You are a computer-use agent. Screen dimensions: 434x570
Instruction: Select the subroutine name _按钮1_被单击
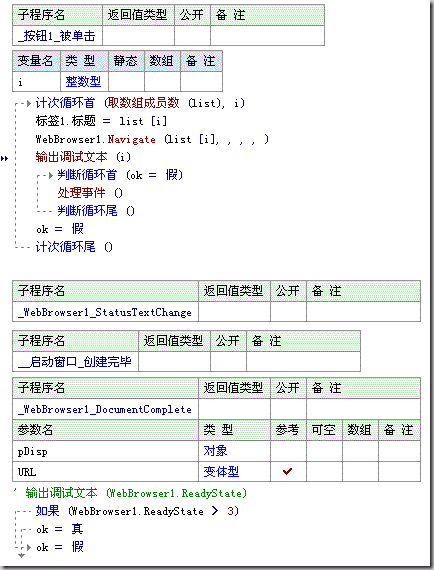click(57, 36)
